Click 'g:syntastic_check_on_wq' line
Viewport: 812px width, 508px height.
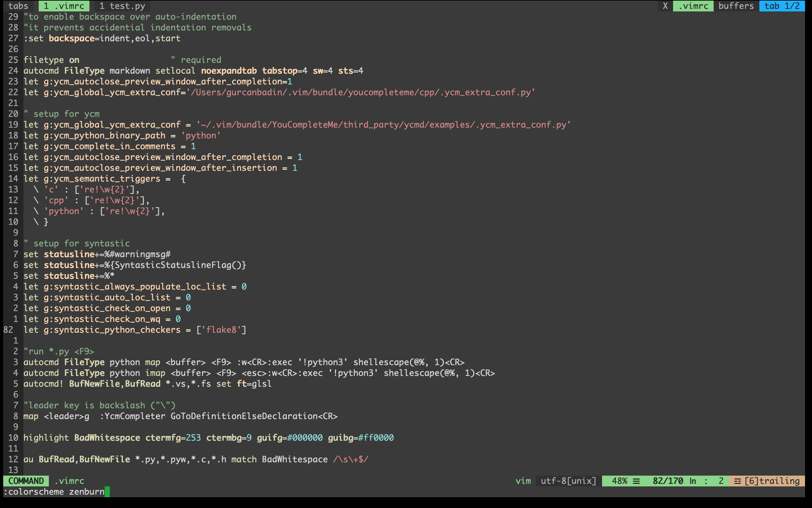click(102, 319)
